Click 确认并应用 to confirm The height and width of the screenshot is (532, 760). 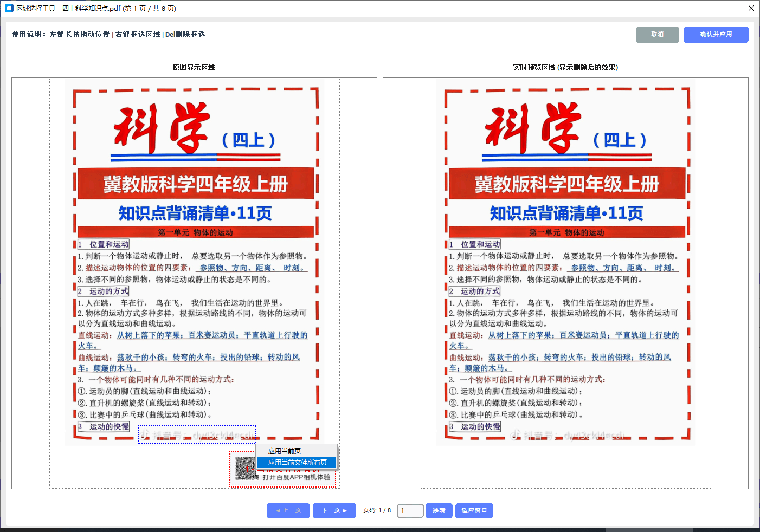point(716,34)
